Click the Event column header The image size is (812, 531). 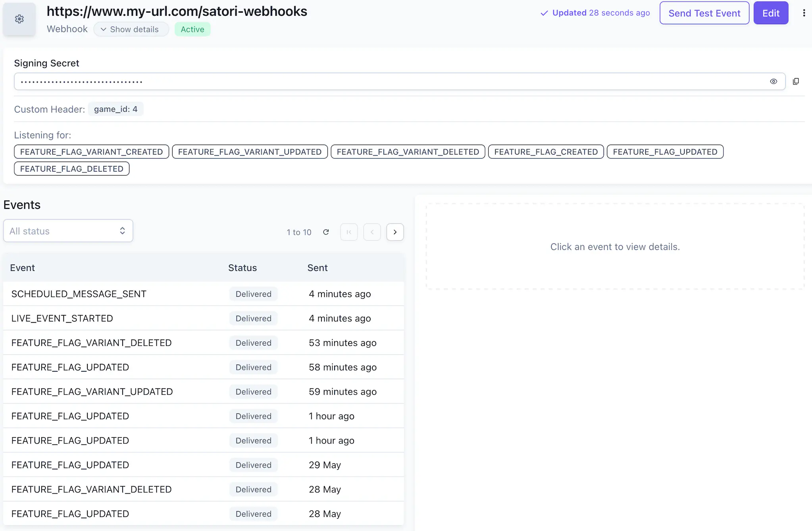pos(23,268)
